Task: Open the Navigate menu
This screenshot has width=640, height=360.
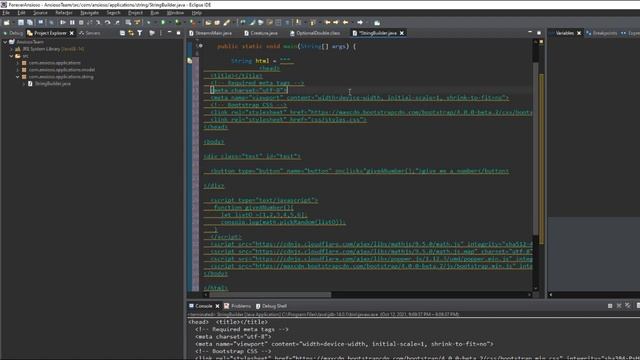Action: coord(89,13)
